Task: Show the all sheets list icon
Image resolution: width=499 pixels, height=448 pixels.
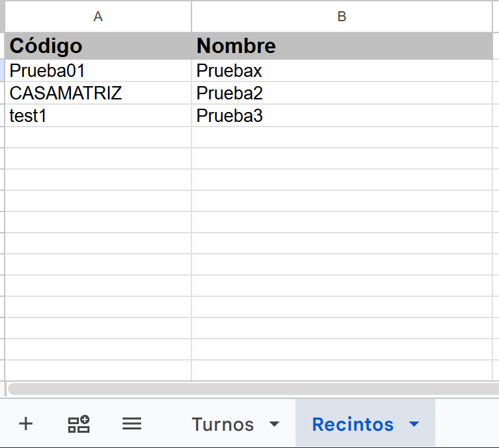Action: tap(132, 424)
